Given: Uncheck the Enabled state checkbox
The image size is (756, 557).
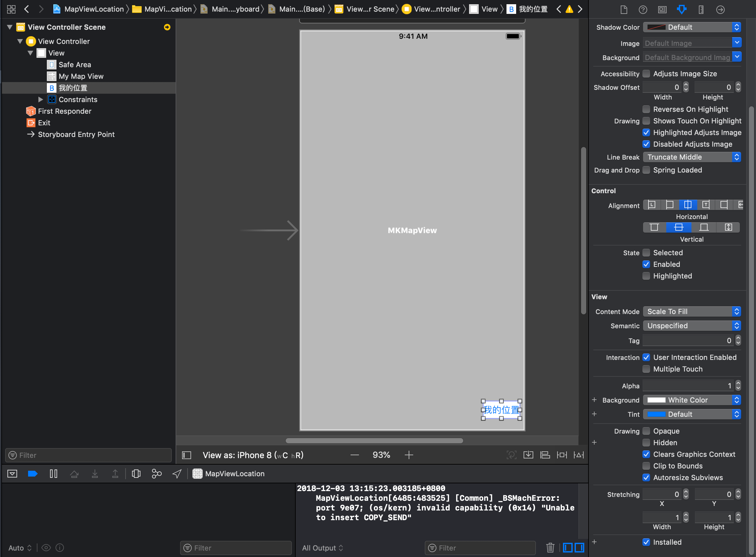Looking at the screenshot, I should pyautogui.click(x=646, y=264).
